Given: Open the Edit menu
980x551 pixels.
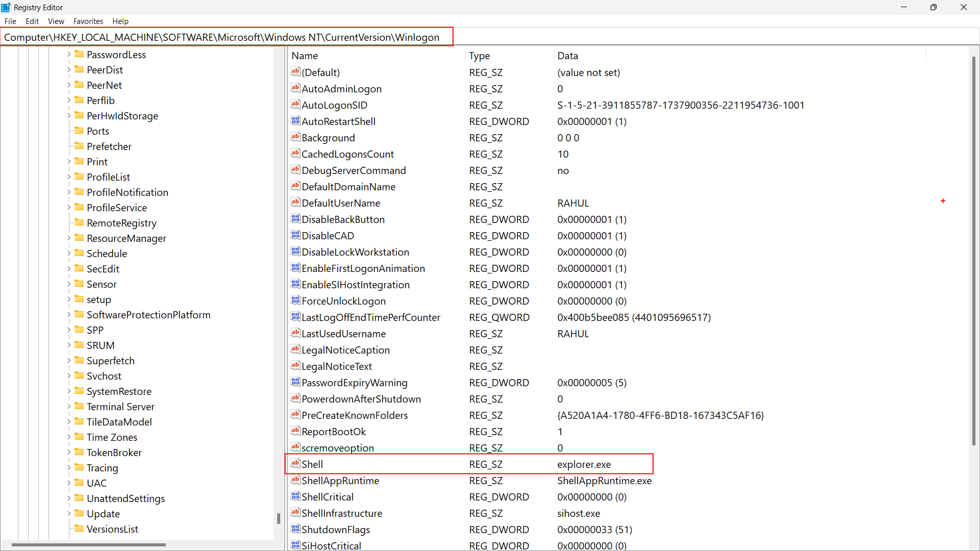Looking at the screenshot, I should tap(32, 21).
